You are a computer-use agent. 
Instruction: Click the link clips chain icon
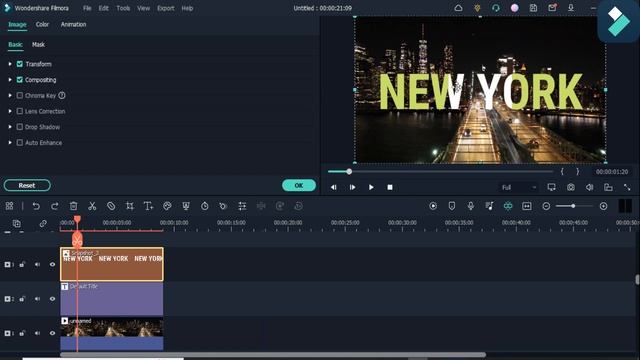point(43,224)
